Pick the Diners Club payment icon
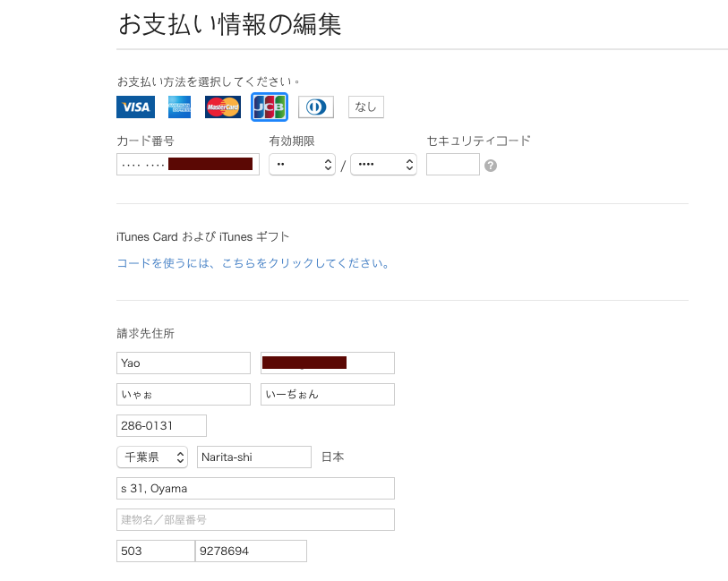Screen dimensions: 728x581 pyautogui.click(x=315, y=107)
